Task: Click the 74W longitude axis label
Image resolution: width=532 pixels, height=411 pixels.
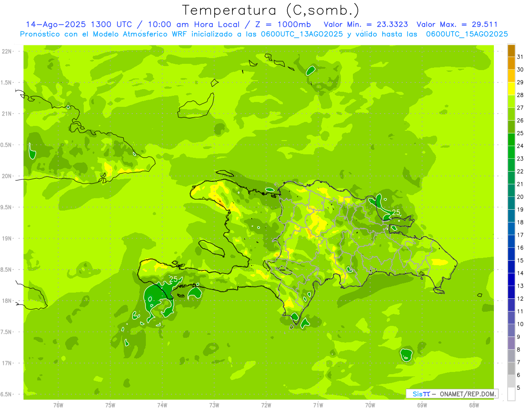Action: (x=162, y=405)
